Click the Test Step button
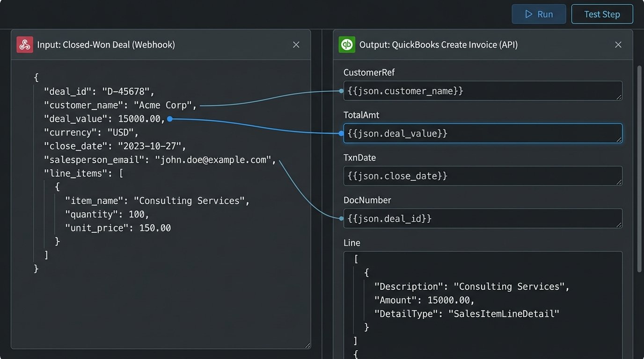644x359 pixels. [x=602, y=14]
